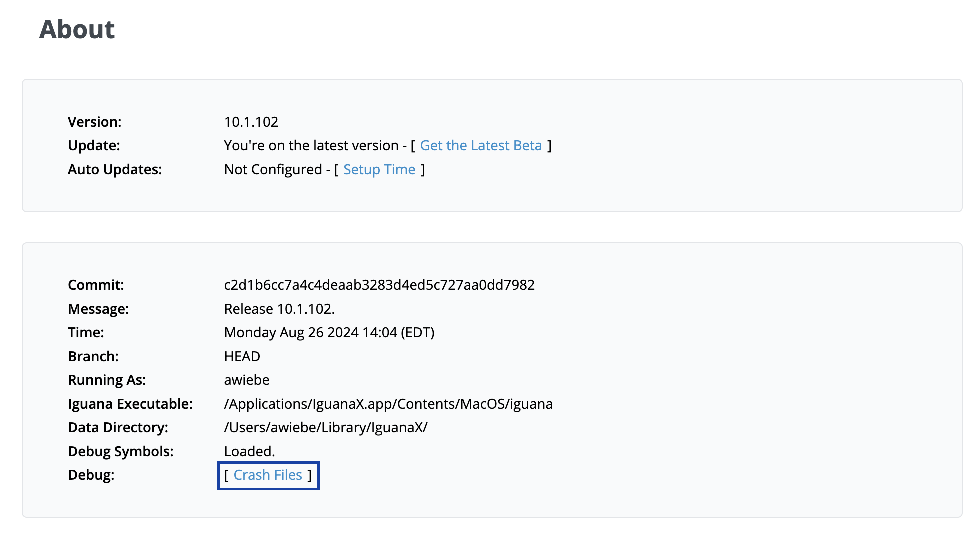
Task: Click the Monday Aug 26 2024 timestamp
Action: click(329, 333)
